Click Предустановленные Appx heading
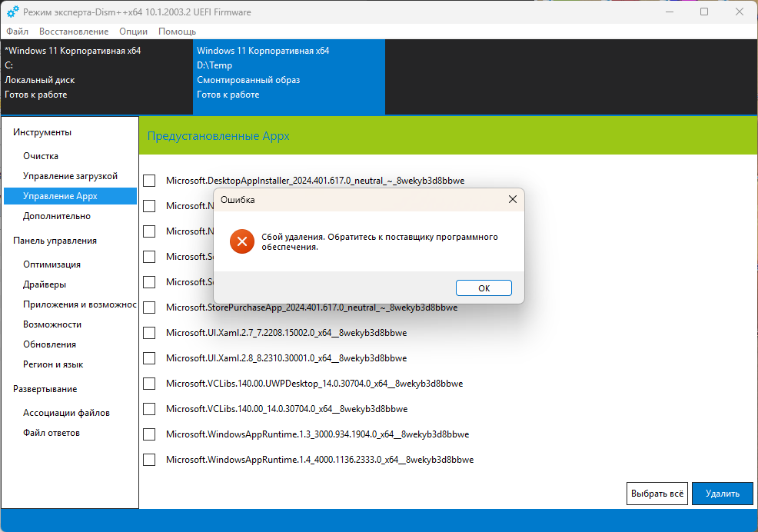 click(x=218, y=136)
